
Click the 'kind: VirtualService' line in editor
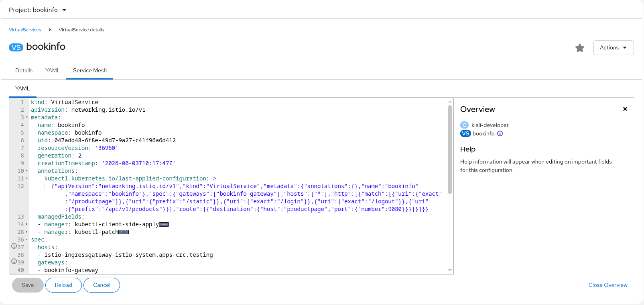click(65, 102)
